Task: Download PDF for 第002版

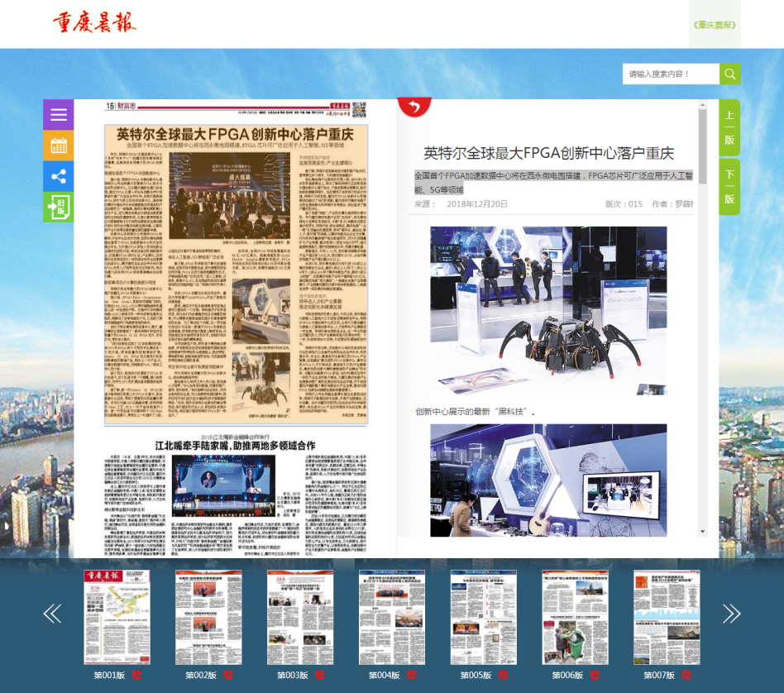Action: 228,675
